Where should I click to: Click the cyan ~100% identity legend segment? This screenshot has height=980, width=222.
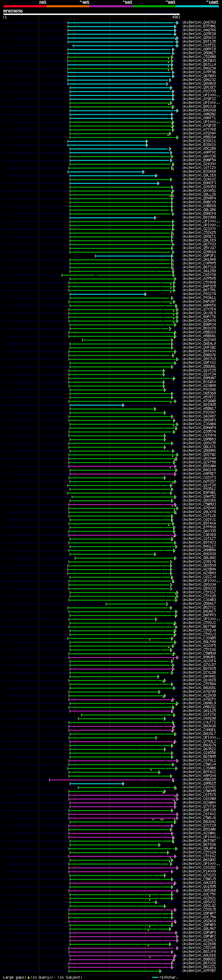(x=197, y=6)
